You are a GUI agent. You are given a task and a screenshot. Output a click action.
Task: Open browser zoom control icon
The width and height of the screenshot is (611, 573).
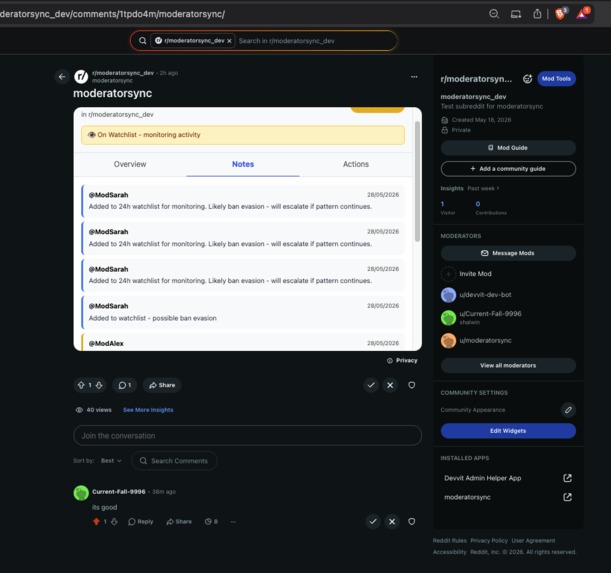click(x=494, y=14)
